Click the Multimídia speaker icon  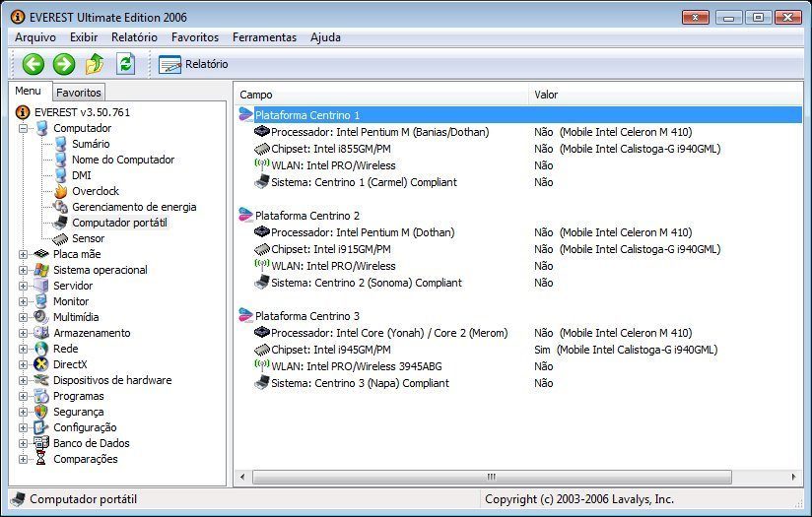click(41, 317)
